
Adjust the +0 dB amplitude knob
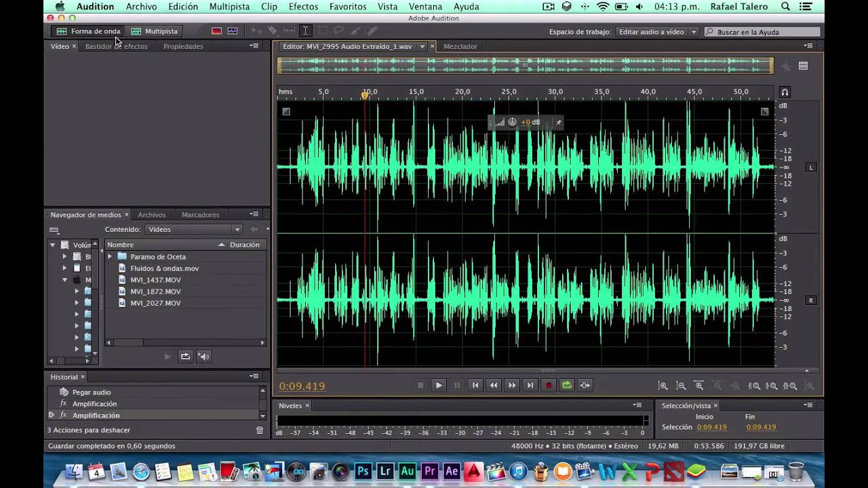[513, 123]
